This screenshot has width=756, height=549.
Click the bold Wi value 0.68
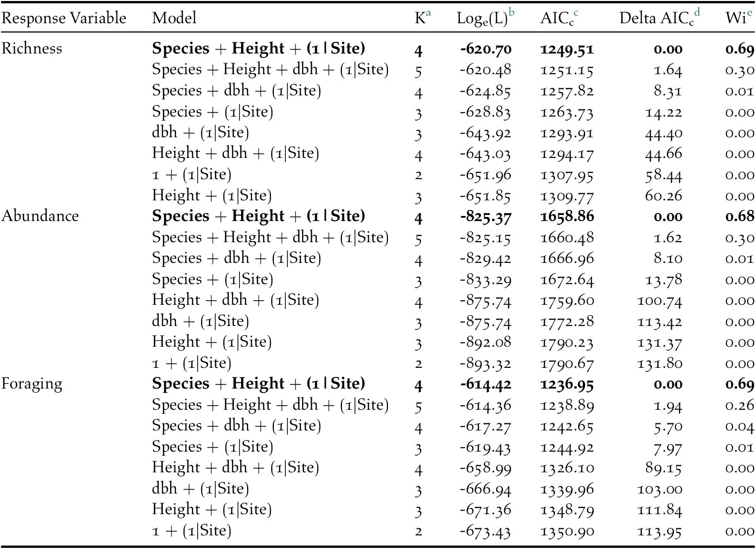coord(740,217)
